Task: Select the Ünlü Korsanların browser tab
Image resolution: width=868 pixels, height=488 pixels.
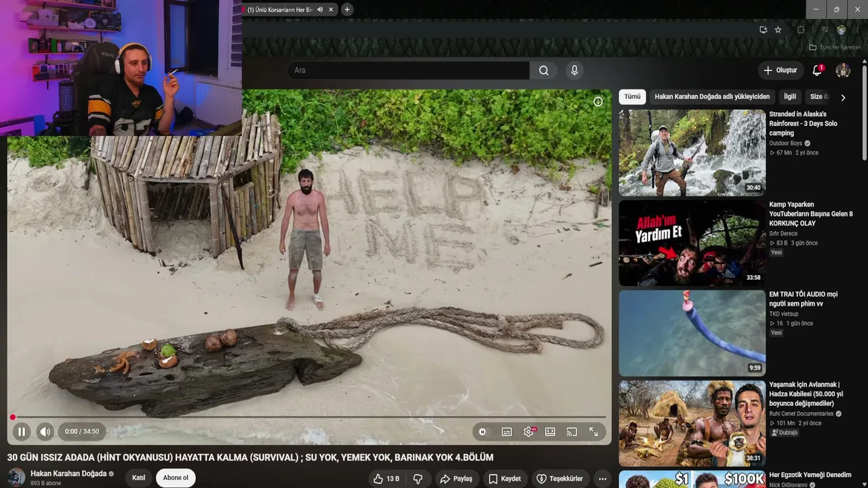Action: 281,9
